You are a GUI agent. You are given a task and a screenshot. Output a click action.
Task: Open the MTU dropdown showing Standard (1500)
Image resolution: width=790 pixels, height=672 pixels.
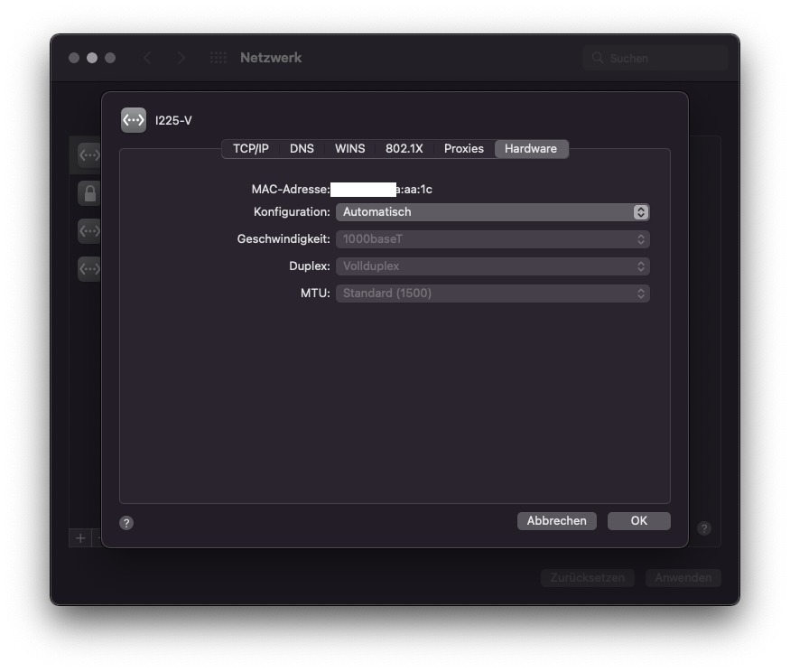pos(492,294)
